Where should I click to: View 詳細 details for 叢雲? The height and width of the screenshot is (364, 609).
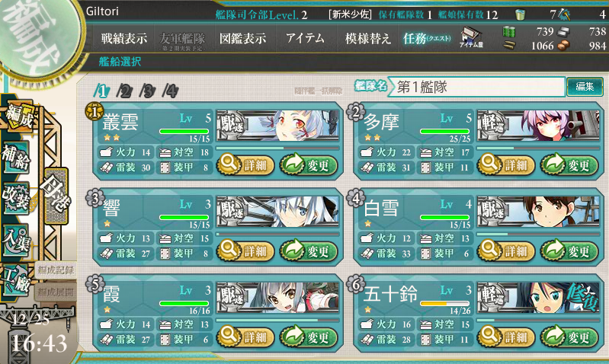click(x=246, y=165)
